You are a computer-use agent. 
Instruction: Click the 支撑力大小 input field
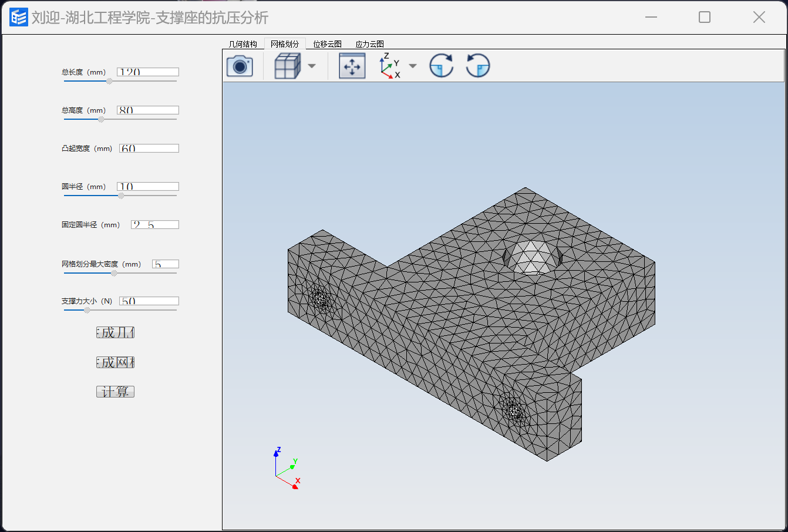click(x=149, y=301)
